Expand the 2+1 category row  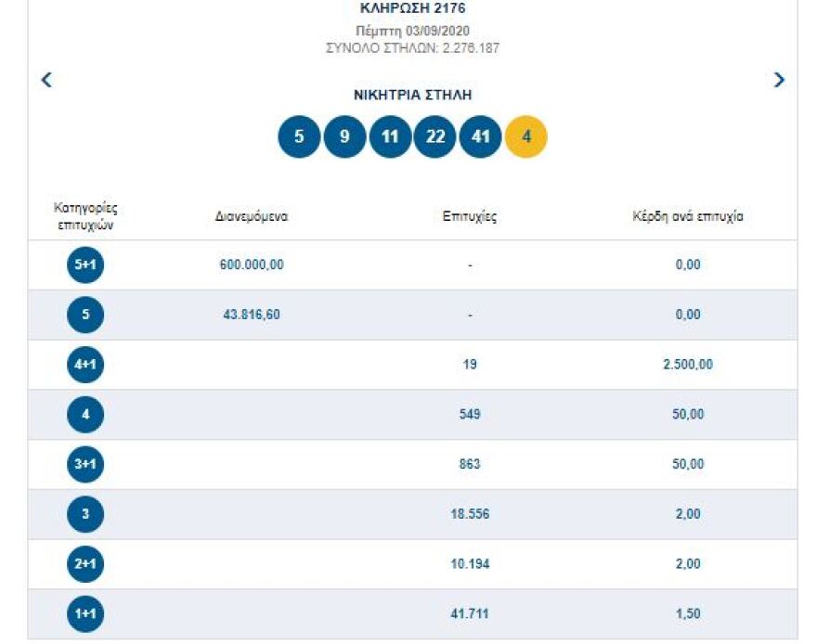point(84,563)
